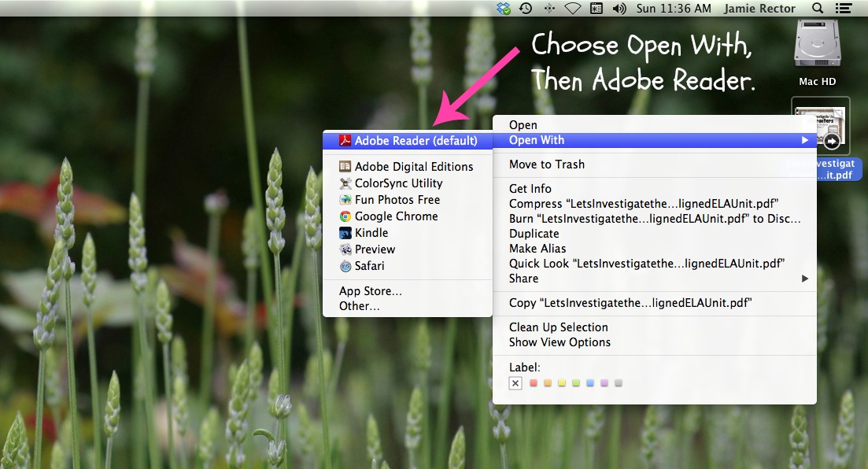Click the ColorSync Utility icon
This screenshot has width=868, height=469.
345,183
